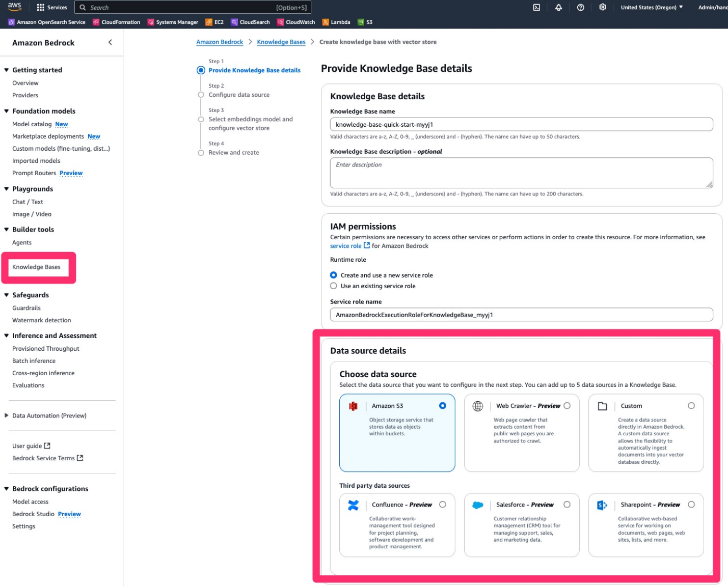This screenshot has width=728, height=587.
Task: Open the EC2 shortcut
Action: click(214, 22)
